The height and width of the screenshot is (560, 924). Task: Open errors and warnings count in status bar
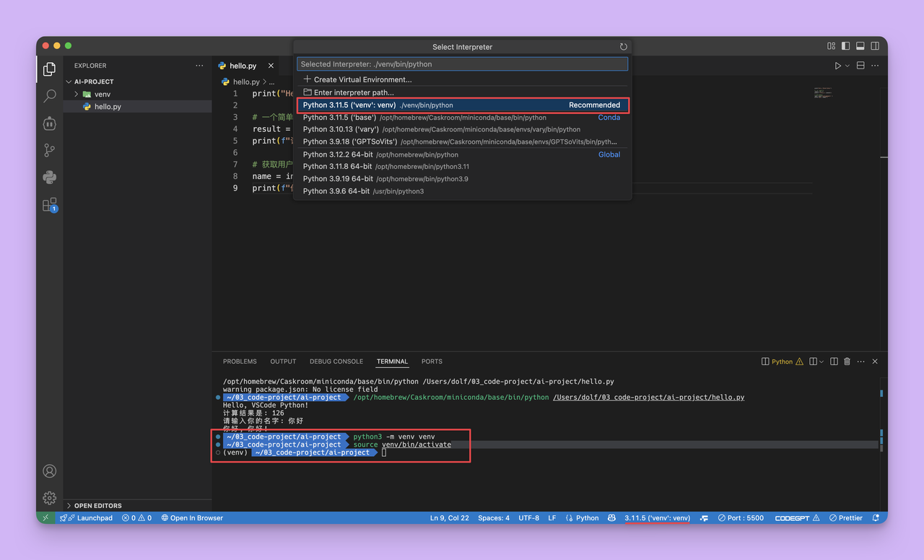pos(136,518)
